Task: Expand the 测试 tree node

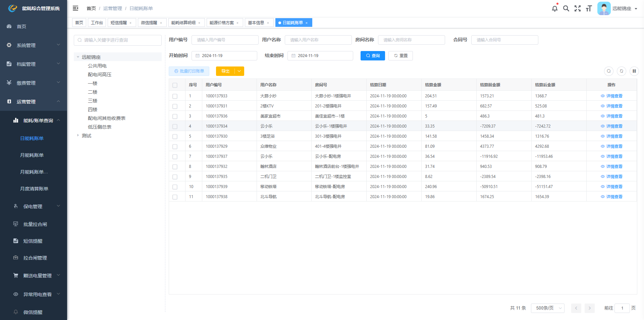Action: [78, 136]
